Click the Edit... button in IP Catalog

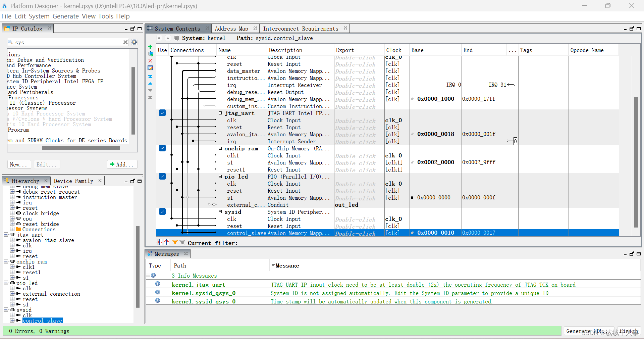47,164
